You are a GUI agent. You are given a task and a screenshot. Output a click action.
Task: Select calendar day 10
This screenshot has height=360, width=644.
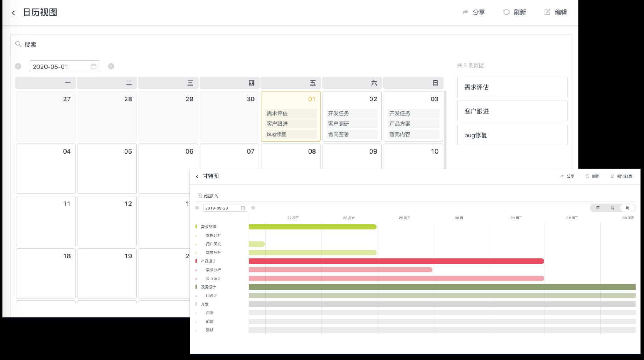413,156
